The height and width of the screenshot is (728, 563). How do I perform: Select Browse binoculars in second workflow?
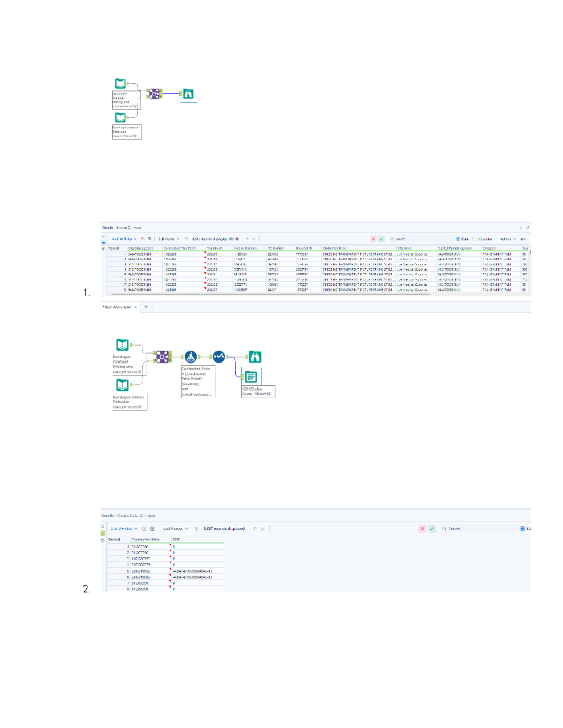pos(255,357)
